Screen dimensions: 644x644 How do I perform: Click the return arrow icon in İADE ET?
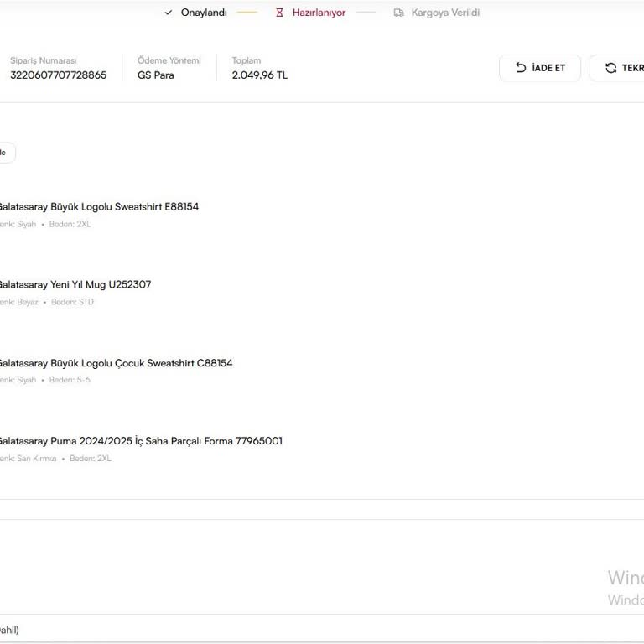521,67
